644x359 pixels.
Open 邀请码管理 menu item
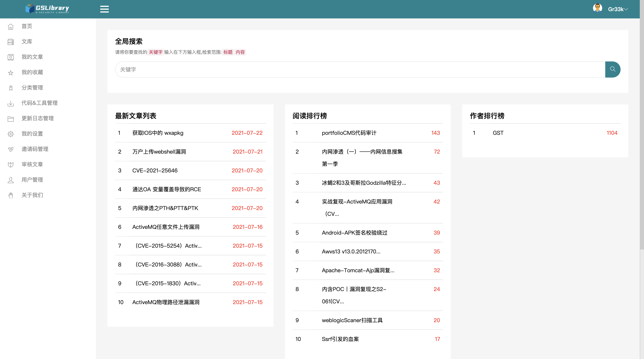point(35,149)
